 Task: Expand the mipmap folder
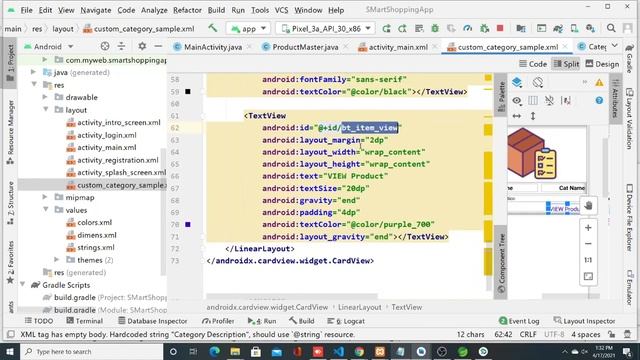45,197
